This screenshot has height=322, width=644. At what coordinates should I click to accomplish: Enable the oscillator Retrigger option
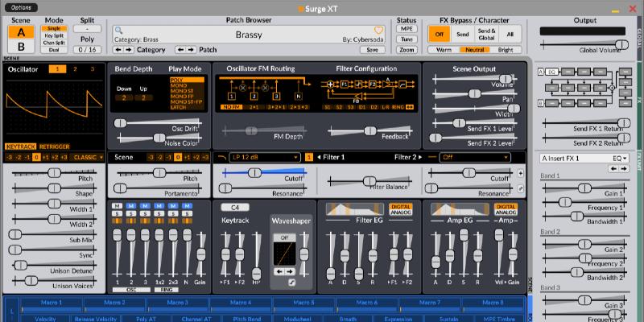pos(54,147)
